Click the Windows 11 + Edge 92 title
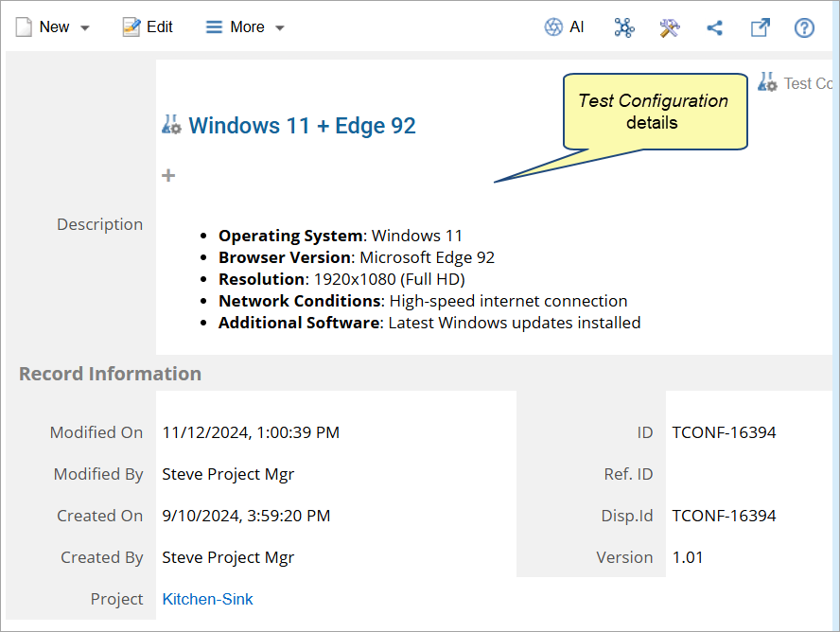Screen dimensions: 840x632 302,126
